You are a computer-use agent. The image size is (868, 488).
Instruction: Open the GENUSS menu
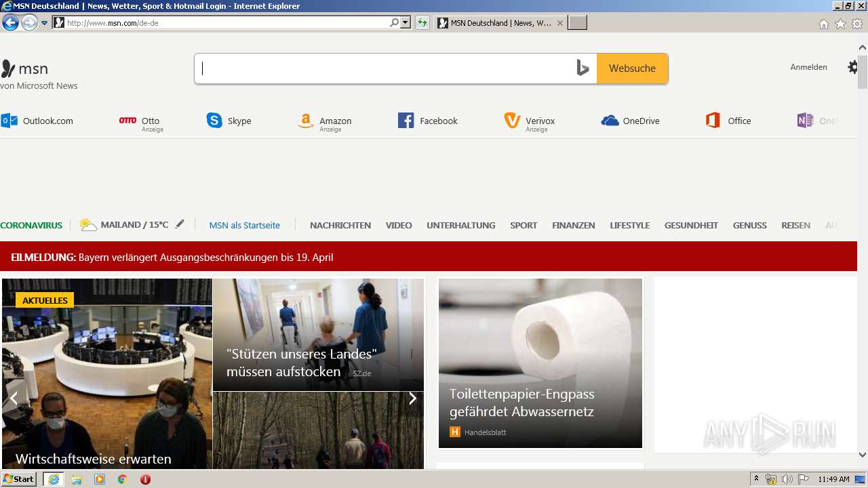(x=750, y=225)
